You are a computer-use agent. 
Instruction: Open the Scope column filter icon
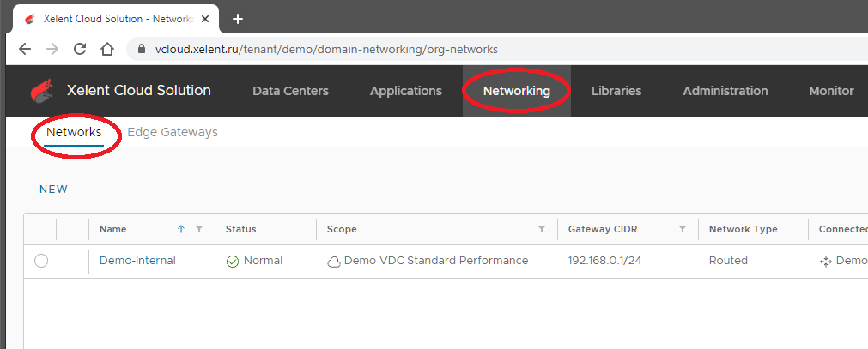[542, 229]
